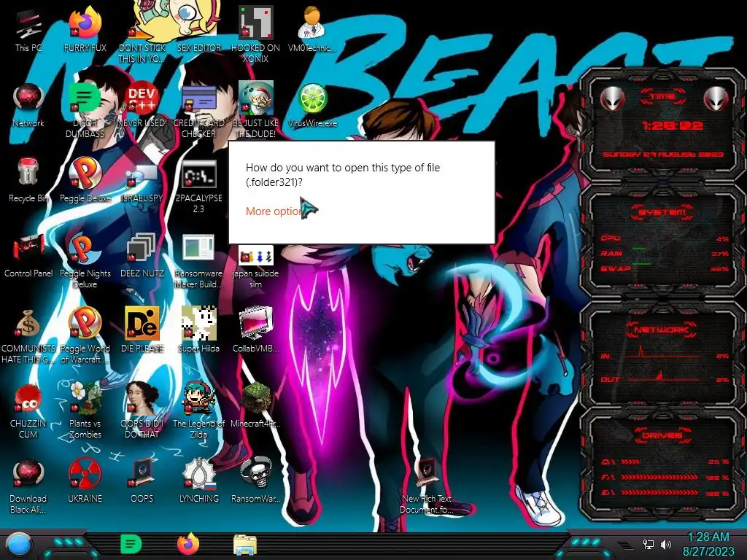The height and width of the screenshot is (560, 747).
Task: Select the LYNCHING desktop icon
Action: pyautogui.click(x=198, y=481)
